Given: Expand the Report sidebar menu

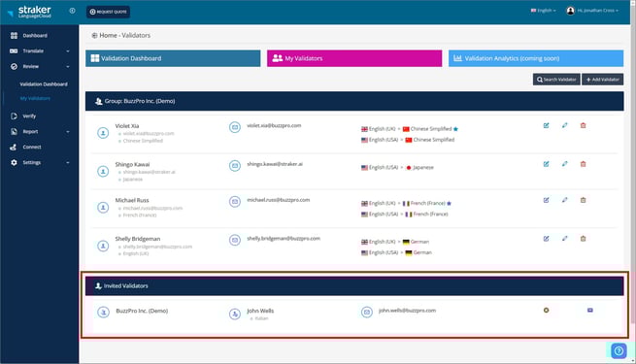Looking at the screenshot, I should [40, 132].
